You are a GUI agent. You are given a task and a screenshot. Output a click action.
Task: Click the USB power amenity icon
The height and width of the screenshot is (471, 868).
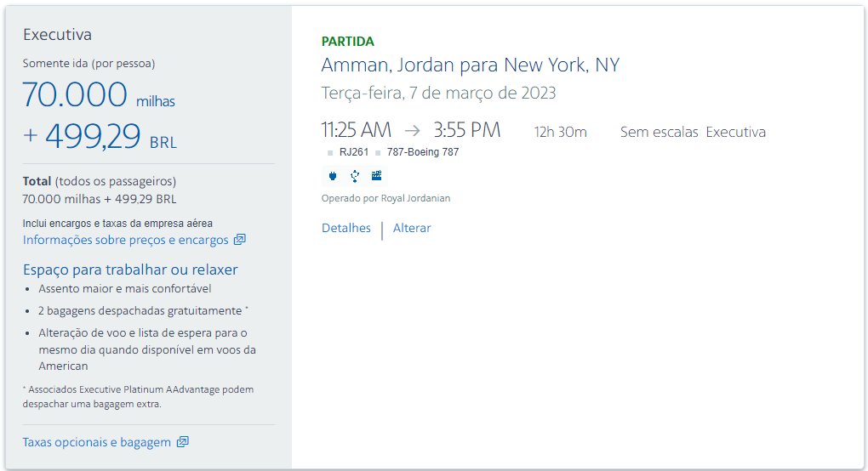(x=355, y=176)
